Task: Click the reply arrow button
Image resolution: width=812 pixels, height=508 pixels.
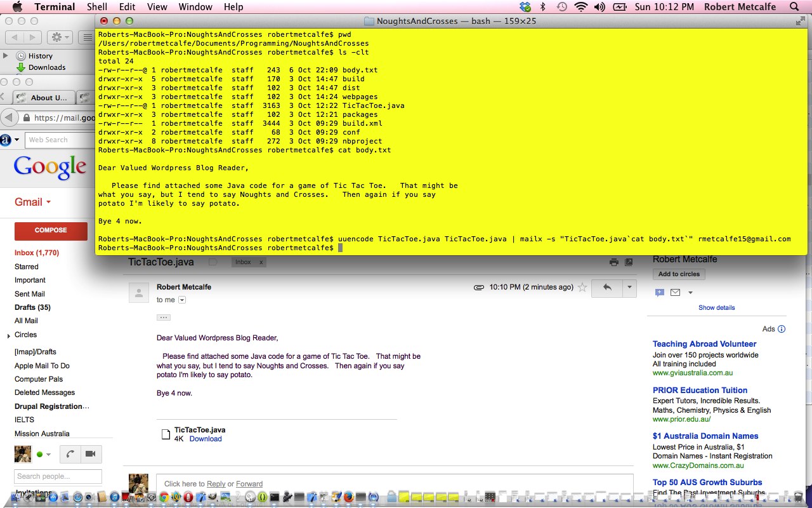Action: [607, 288]
